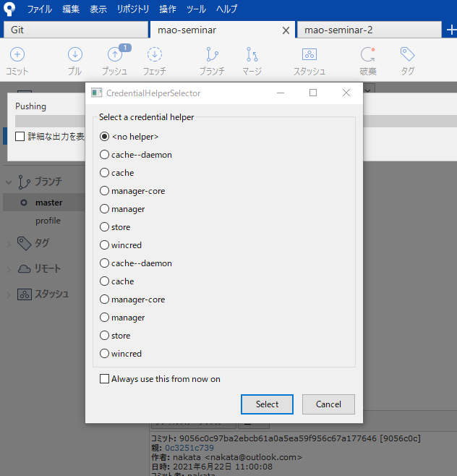This screenshot has width=457, height=476.
Task: Open the 操作 menu
Action: 168,9
